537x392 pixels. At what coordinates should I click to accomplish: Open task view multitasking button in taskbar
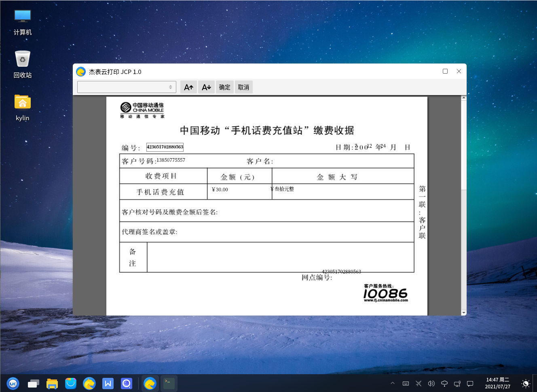[33, 383]
